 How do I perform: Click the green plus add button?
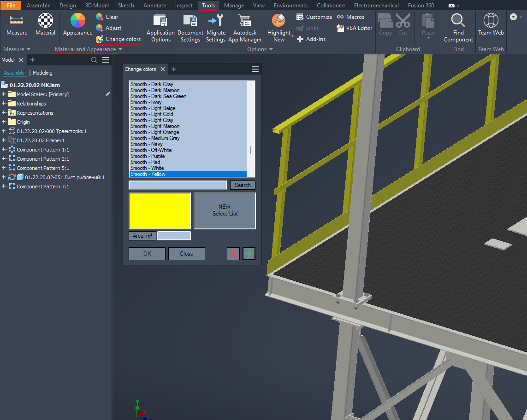pos(249,254)
